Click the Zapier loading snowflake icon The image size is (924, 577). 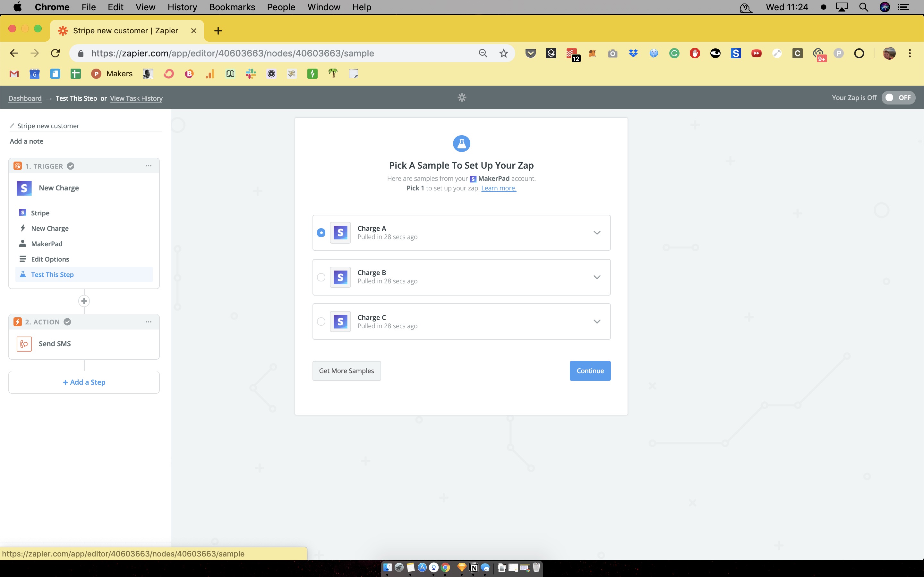pos(462,98)
